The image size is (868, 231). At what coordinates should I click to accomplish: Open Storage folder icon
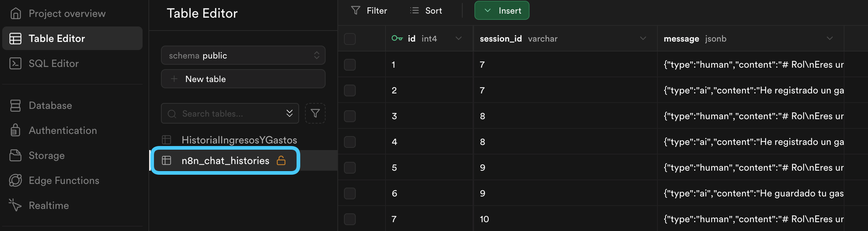15,155
